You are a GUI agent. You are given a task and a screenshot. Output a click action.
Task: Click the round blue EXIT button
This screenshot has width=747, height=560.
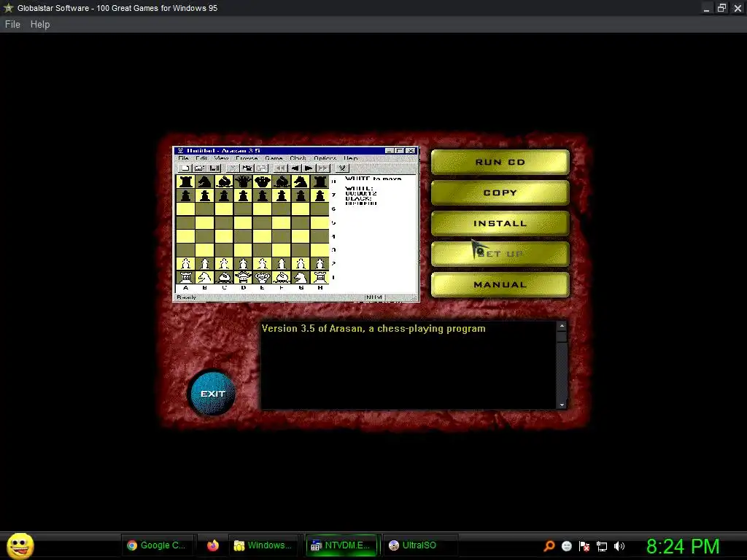(x=212, y=394)
